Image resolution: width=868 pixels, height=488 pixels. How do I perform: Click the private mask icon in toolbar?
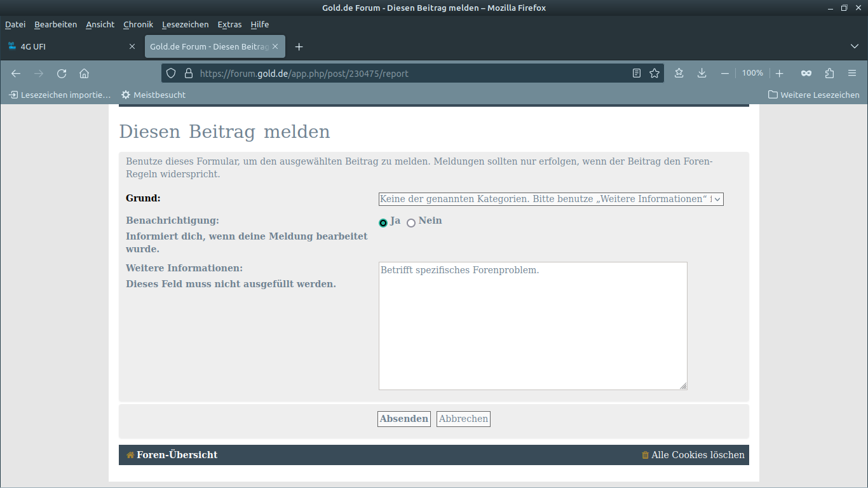tap(806, 73)
